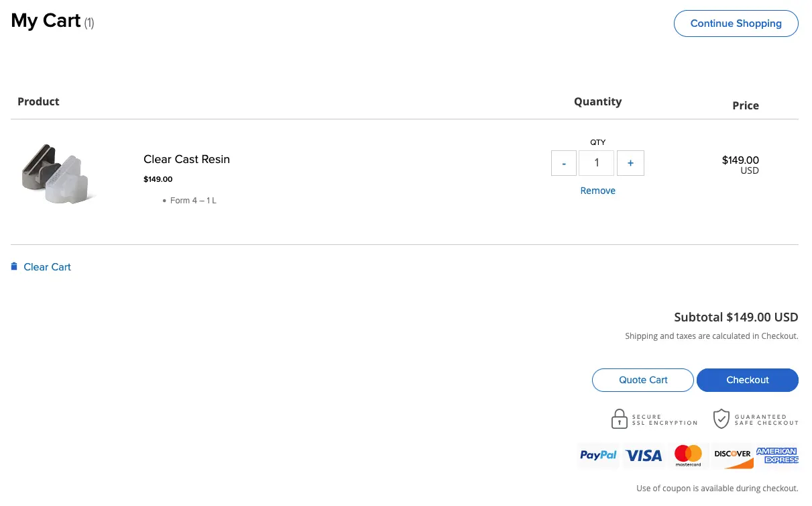
Task: Click the American Express logo
Action: coord(777,455)
